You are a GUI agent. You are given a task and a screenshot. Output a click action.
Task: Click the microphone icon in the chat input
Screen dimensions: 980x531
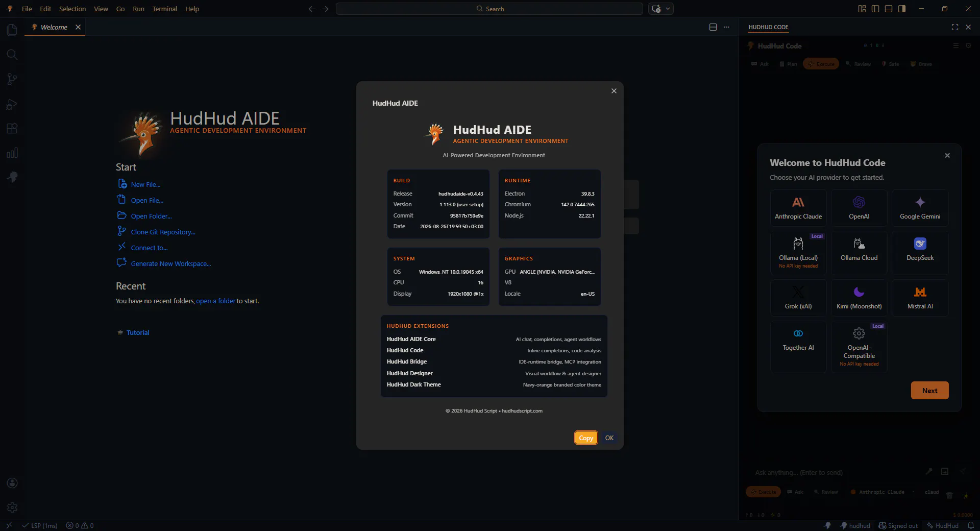[929, 471]
